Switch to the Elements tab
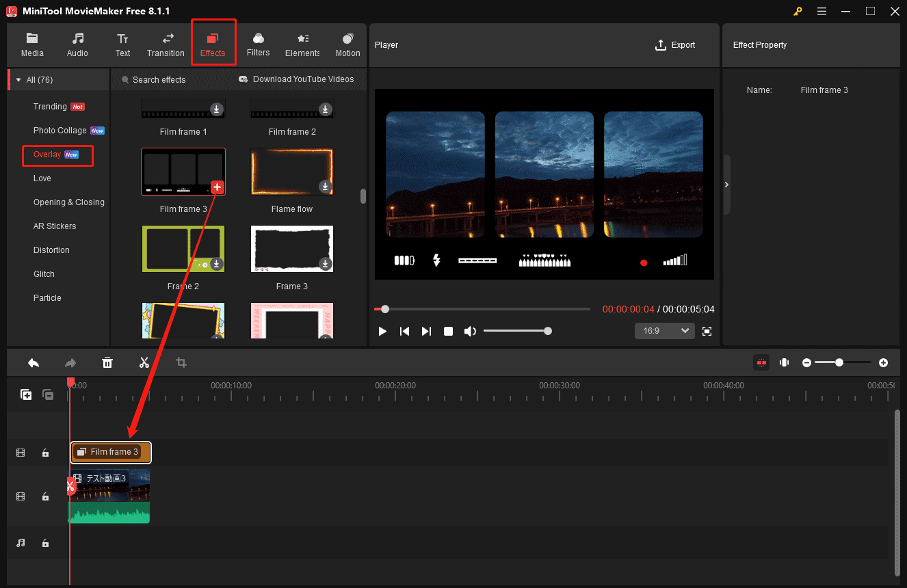907x588 pixels. pyautogui.click(x=302, y=45)
